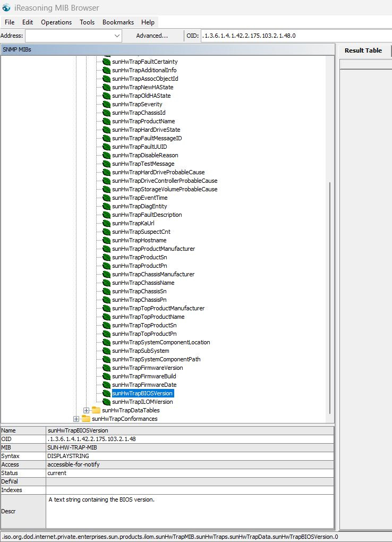The height and width of the screenshot is (542, 392).
Task: Click the SUN-HW-TRAP-MIB value cell
Action: pyautogui.click(x=190, y=447)
